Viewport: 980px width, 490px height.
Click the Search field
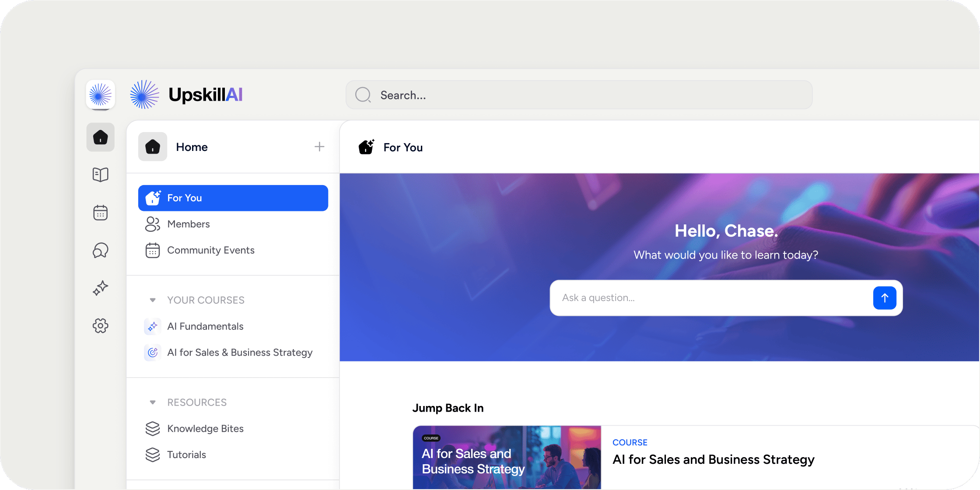pos(579,94)
